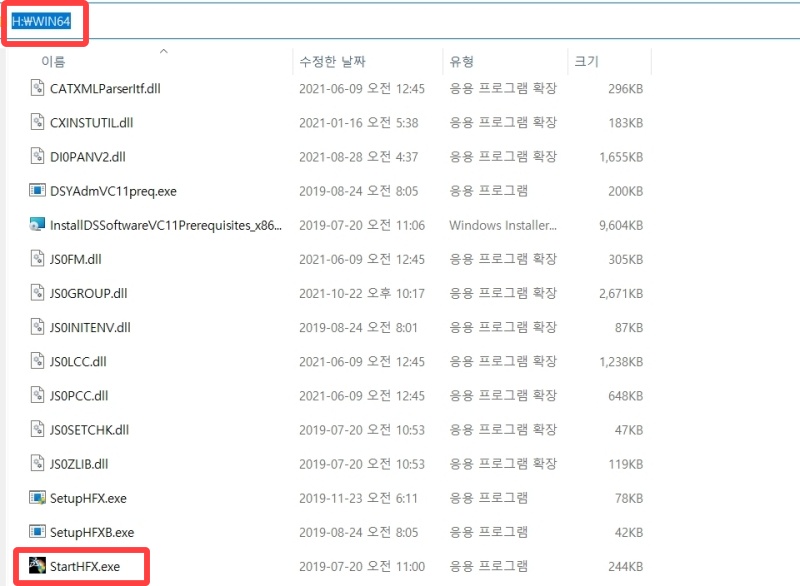This screenshot has width=800, height=586.
Task: Select the file name JS0LCC.dll
Action: pyautogui.click(x=78, y=362)
